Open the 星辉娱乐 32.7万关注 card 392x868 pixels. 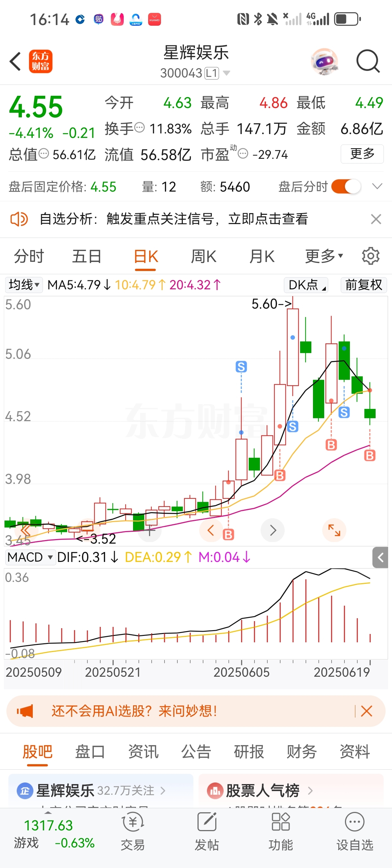click(x=101, y=791)
